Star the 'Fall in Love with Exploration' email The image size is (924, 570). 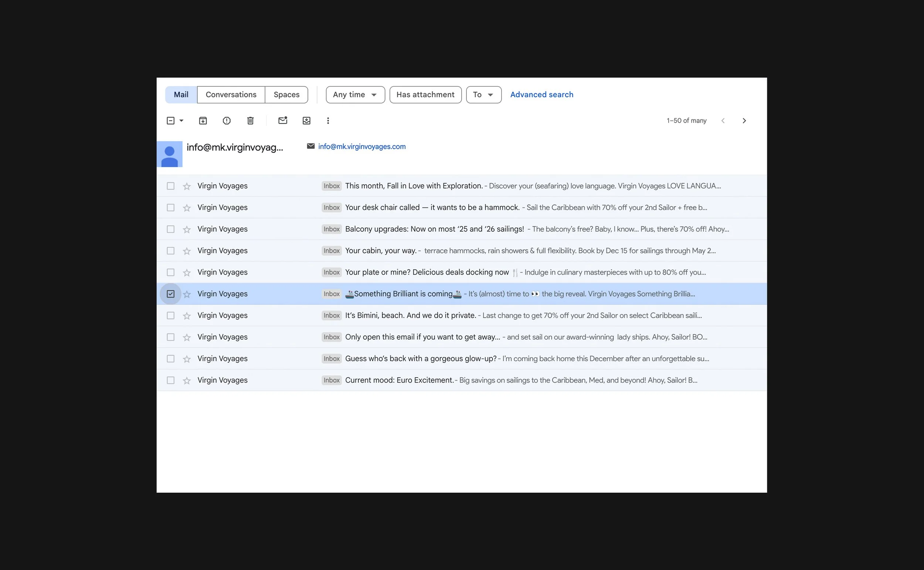tap(186, 186)
